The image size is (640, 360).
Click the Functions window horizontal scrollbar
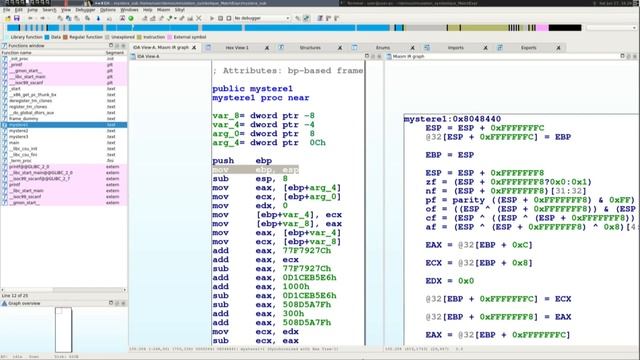(64, 290)
